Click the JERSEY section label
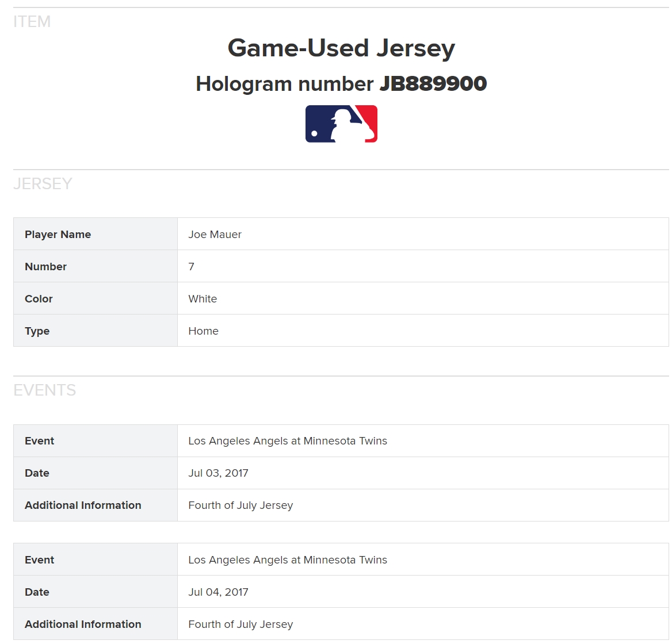The width and height of the screenshot is (672, 644). pos(43,183)
